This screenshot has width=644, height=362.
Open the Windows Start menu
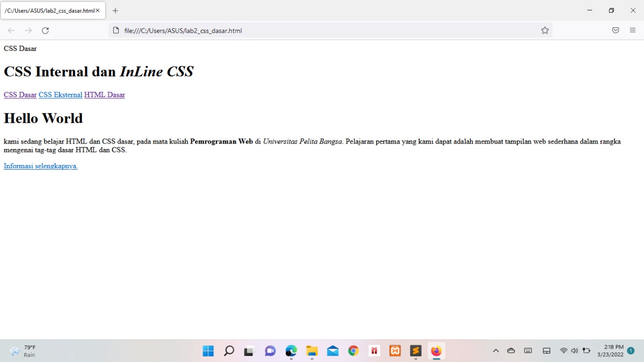click(208, 351)
